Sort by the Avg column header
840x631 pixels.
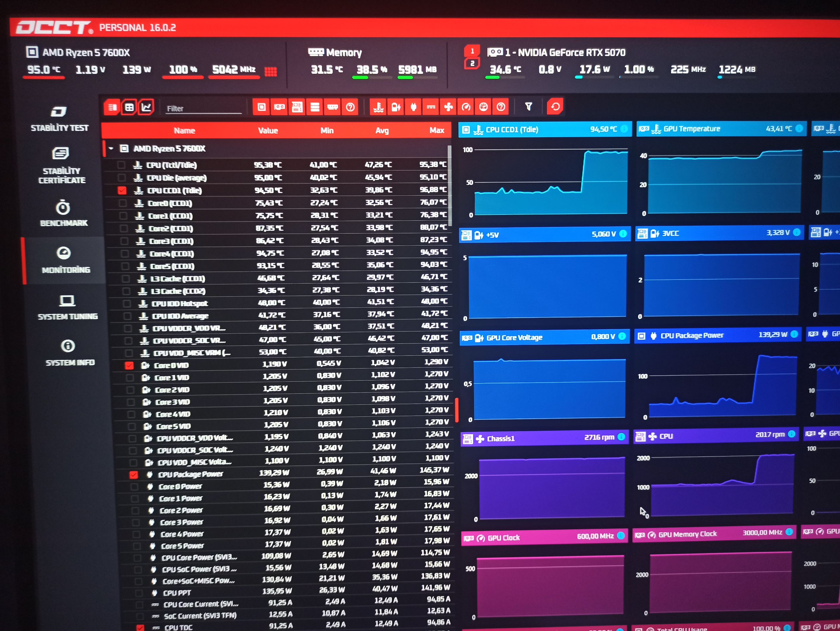pyautogui.click(x=382, y=131)
